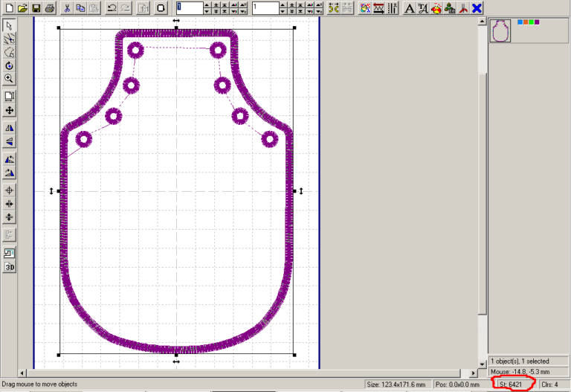This screenshot has width=571, height=392.
Task: Click the color strip beside the thumbnail
Action: point(529,22)
